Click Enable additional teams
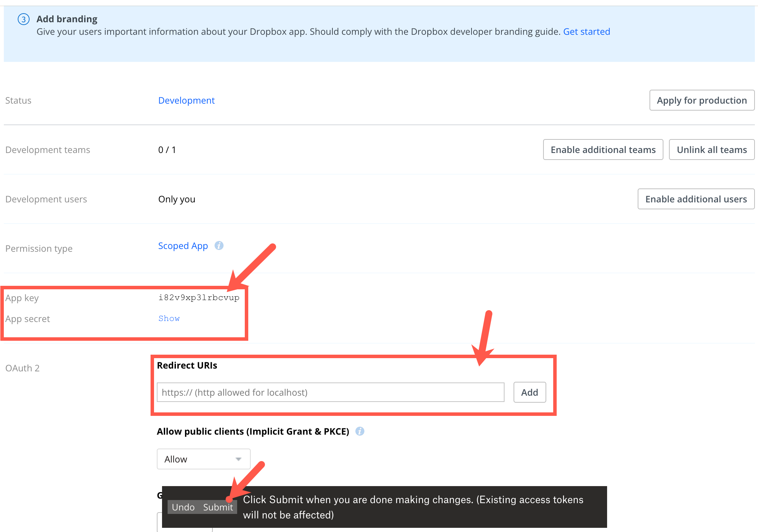This screenshot has width=758, height=532. click(603, 150)
